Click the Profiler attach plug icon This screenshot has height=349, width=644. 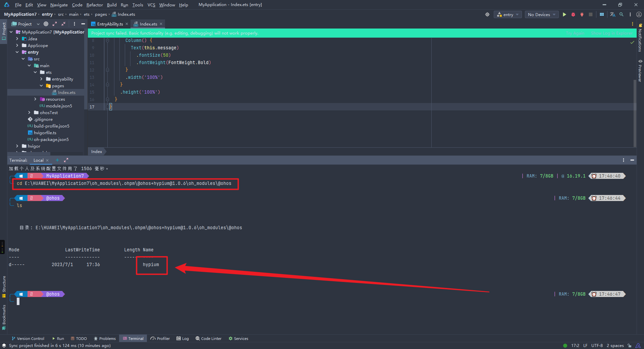[x=582, y=14]
